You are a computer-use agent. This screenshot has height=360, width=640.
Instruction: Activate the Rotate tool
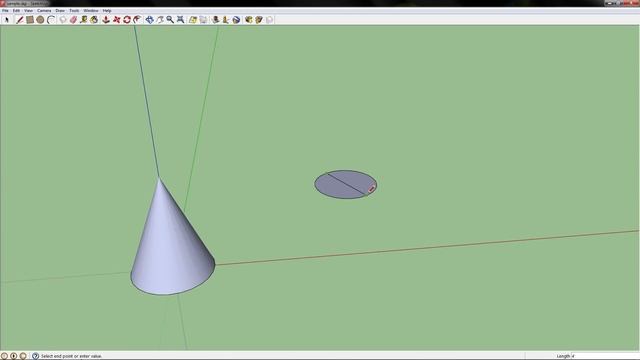click(127, 20)
